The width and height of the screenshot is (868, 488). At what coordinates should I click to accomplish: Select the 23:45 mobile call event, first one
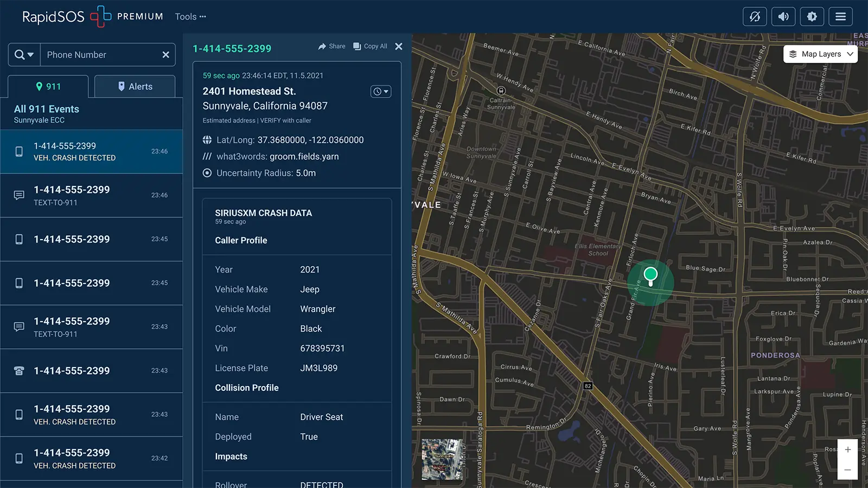click(x=91, y=239)
